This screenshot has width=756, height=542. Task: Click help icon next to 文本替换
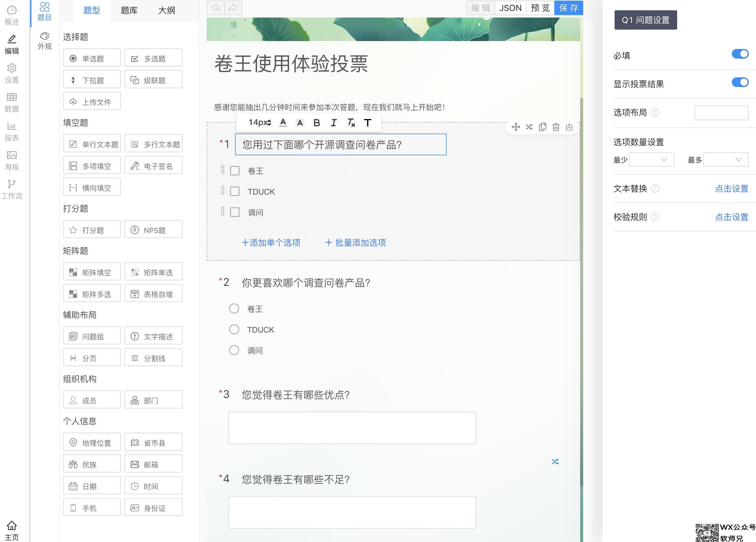(655, 189)
